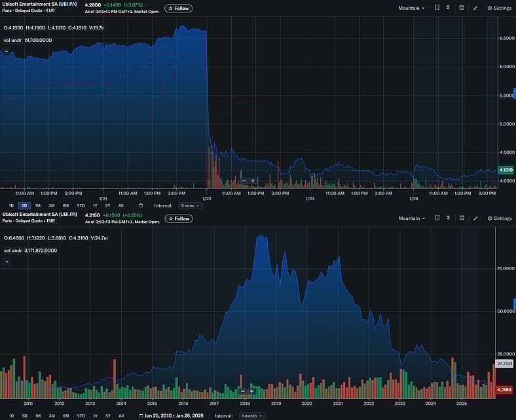Zoom out with minus icon on 5-minute chart
This screenshot has width=516, height=420.
[244, 181]
